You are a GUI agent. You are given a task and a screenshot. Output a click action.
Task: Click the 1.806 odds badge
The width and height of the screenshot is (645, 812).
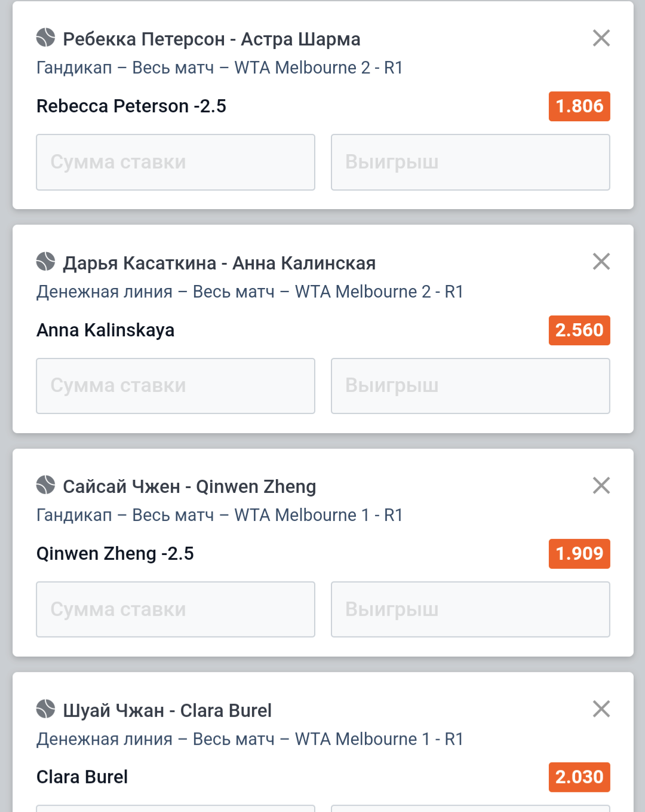579,106
